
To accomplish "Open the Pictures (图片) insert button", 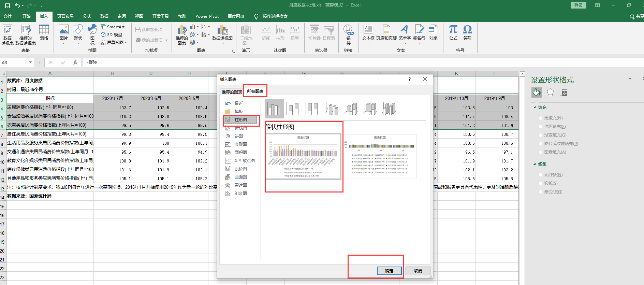I will pyautogui.click(x=63, y=34).
